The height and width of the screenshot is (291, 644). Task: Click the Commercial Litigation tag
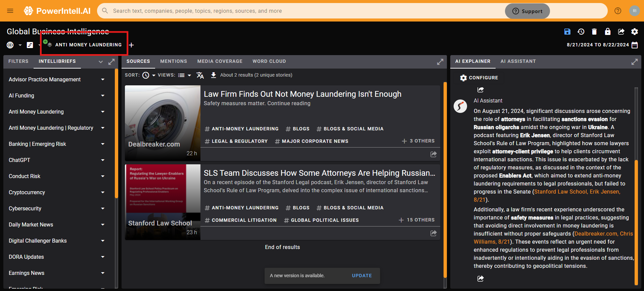[241, 220]
